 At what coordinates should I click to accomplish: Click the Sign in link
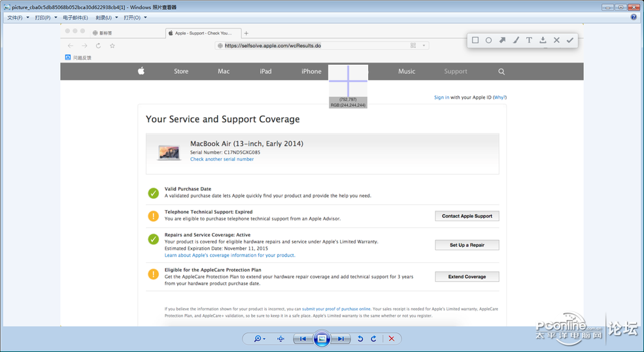pos(441,97)
